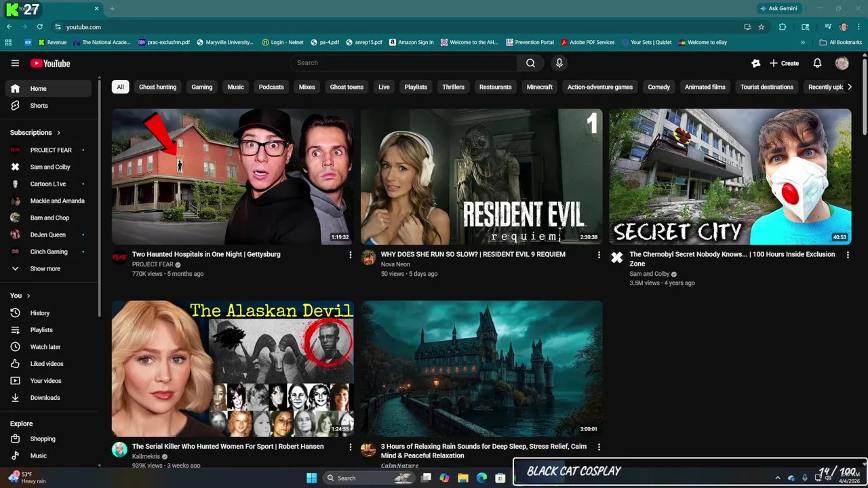Click Ask Gemini button

pos(779,8)
